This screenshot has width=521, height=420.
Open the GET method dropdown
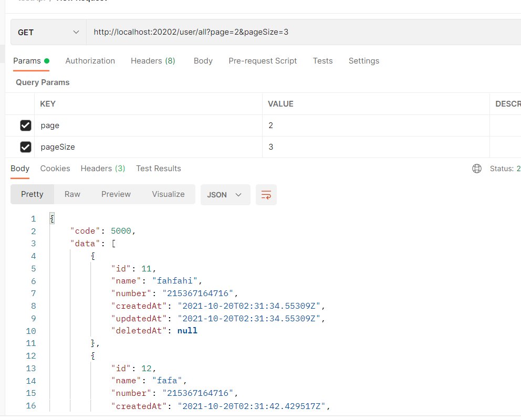click(x=48, y=32)
